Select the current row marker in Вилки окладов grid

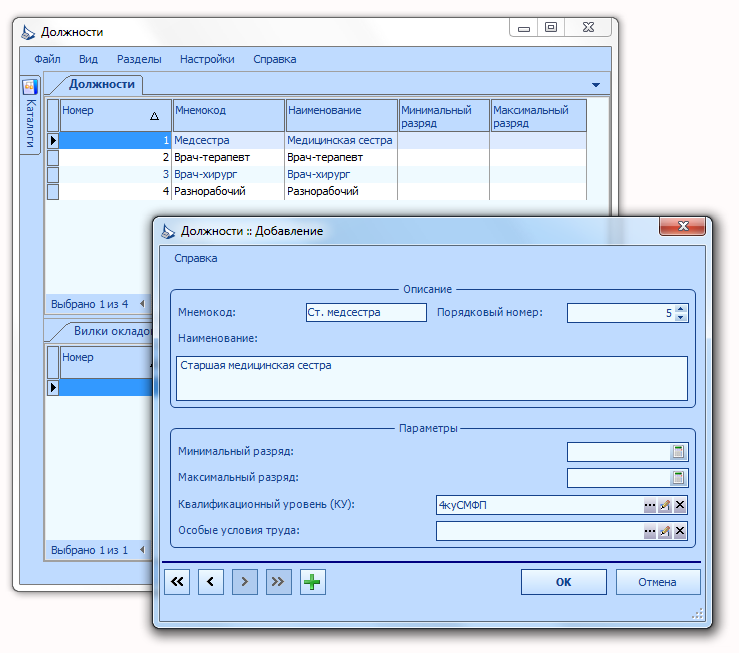click(x=53, y=387)
